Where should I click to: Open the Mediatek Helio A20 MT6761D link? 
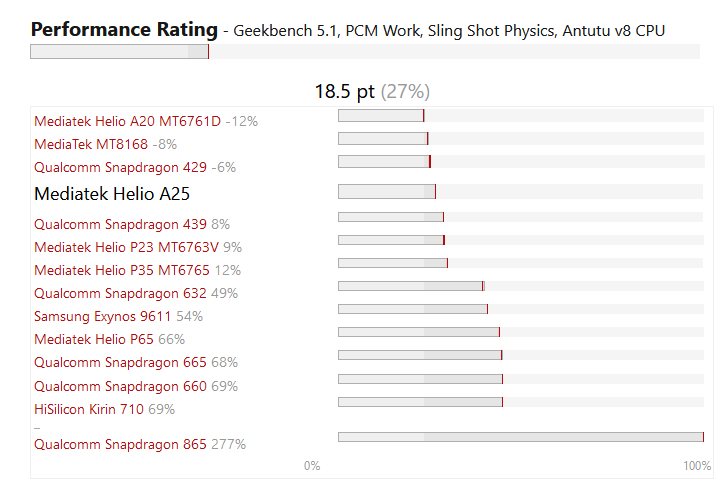(x=127, y=121)
